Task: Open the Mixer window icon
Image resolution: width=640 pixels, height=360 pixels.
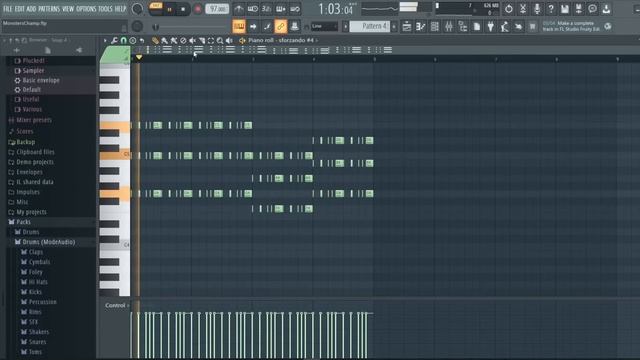Action: click(x=449, y=27)
